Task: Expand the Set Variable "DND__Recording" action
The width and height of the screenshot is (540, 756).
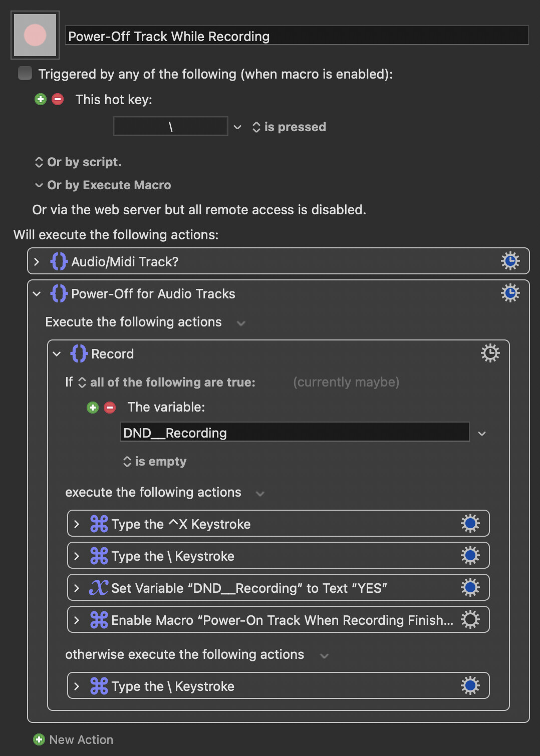Action: [77, 588]
